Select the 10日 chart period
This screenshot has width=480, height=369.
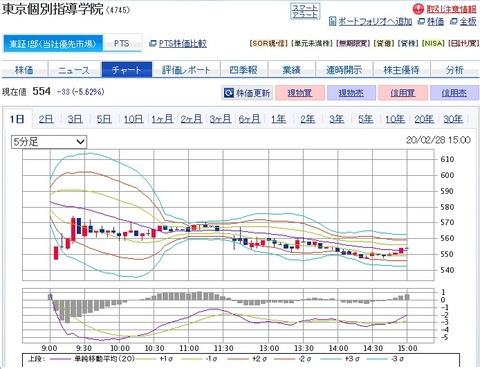(133, 119)
